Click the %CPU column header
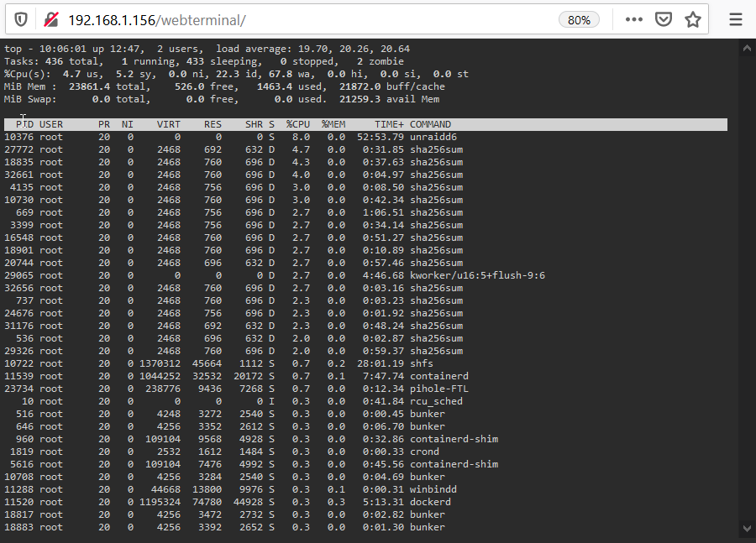The width and height of the screenshot is (756, 543). point(298,124)
